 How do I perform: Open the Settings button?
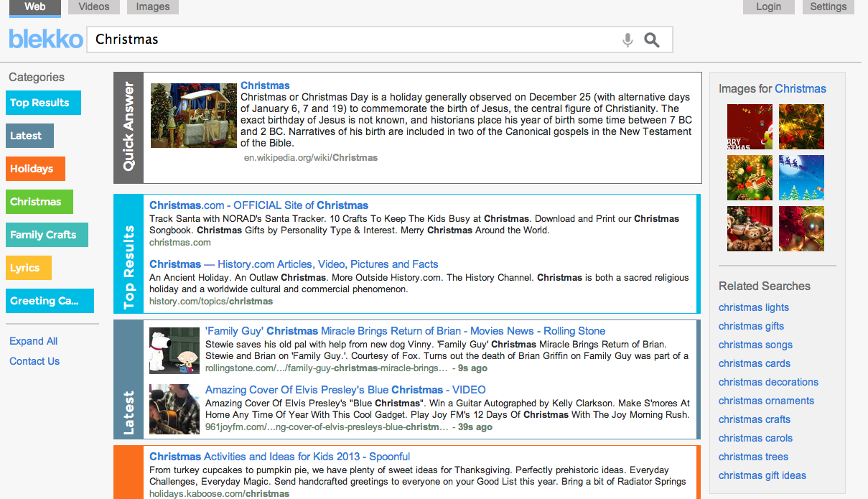[829, 7]
